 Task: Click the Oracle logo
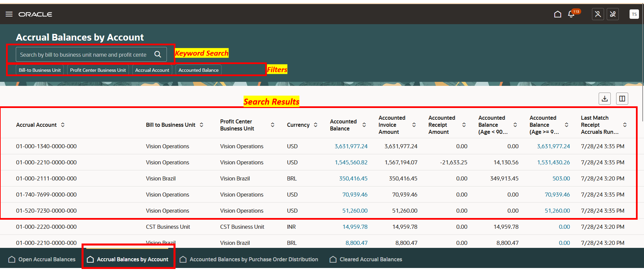(x=35, y=14)
